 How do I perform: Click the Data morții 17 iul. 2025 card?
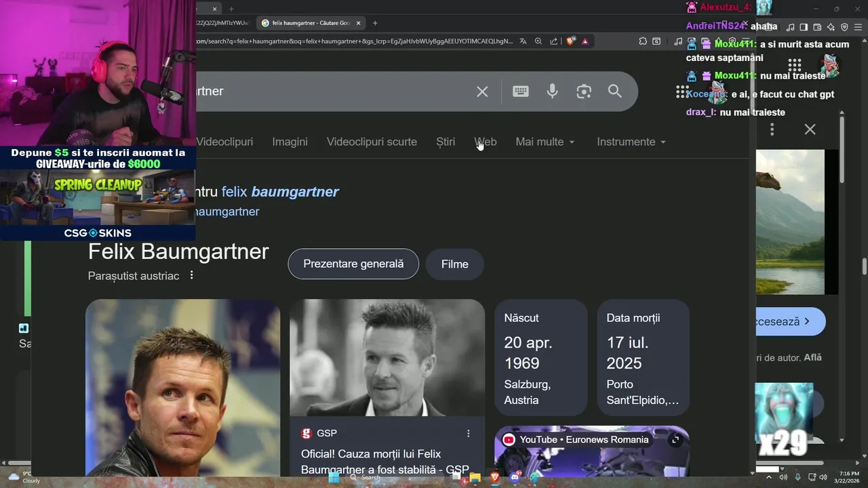(644, 358)
